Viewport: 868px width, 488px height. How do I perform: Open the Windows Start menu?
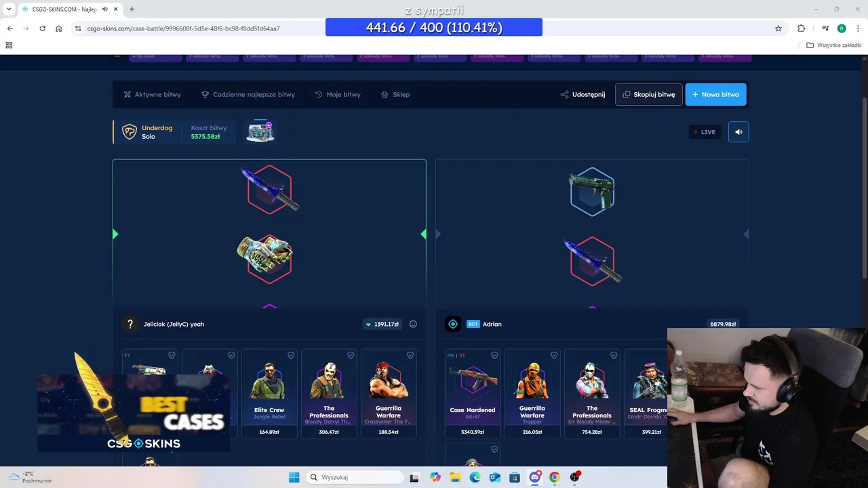point(294,477)
